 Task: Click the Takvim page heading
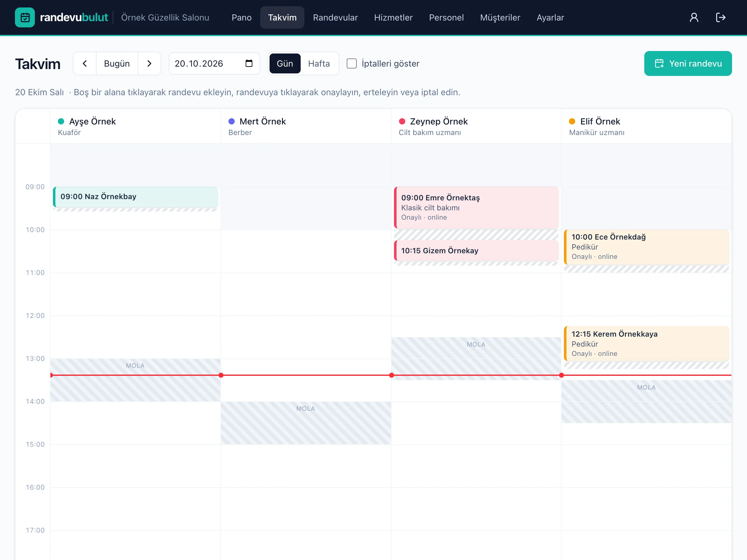pyautogui.click(x=38, y=64)
